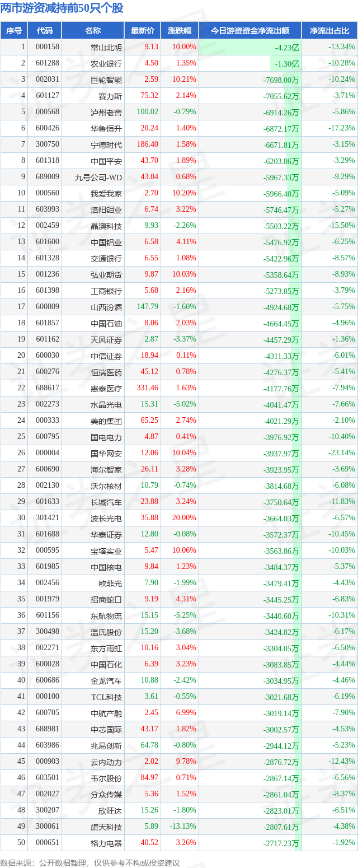Select stock name 华鲁恒升
358x868 pixels.
(106, 128)
